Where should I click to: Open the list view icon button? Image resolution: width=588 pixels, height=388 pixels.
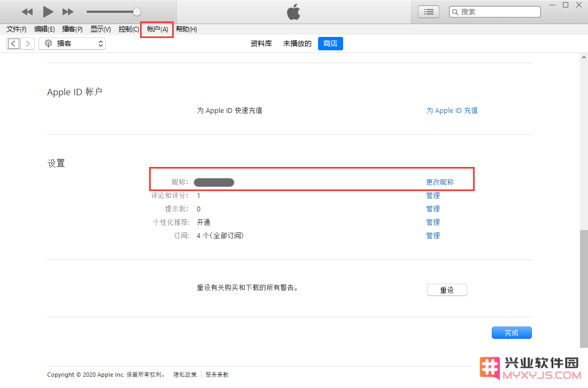pyautogui.click(x=429, y=12)
